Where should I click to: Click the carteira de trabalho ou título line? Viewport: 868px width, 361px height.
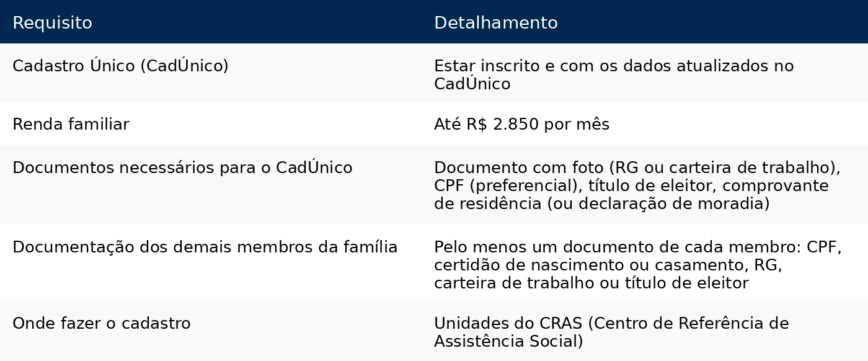591,283
